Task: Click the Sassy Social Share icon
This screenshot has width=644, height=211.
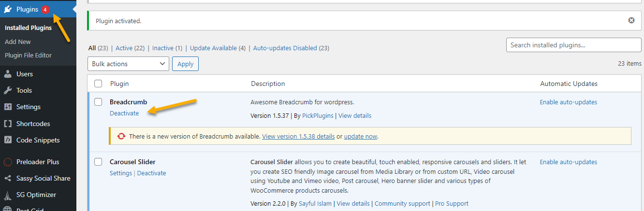Action: coord(8,178)
